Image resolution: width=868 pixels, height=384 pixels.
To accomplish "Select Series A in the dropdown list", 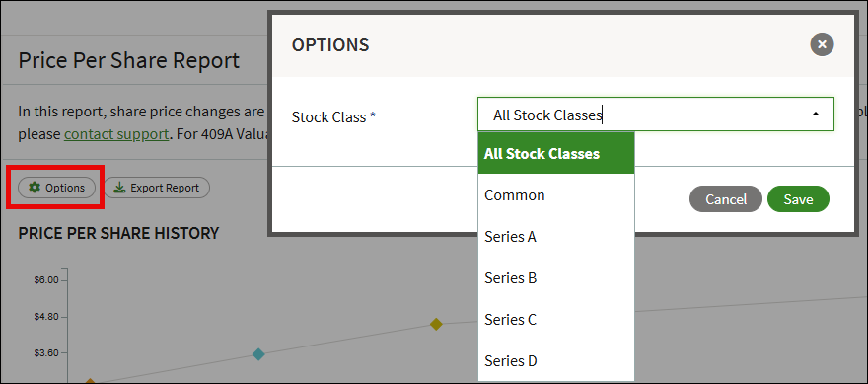I will coord(555,237).
